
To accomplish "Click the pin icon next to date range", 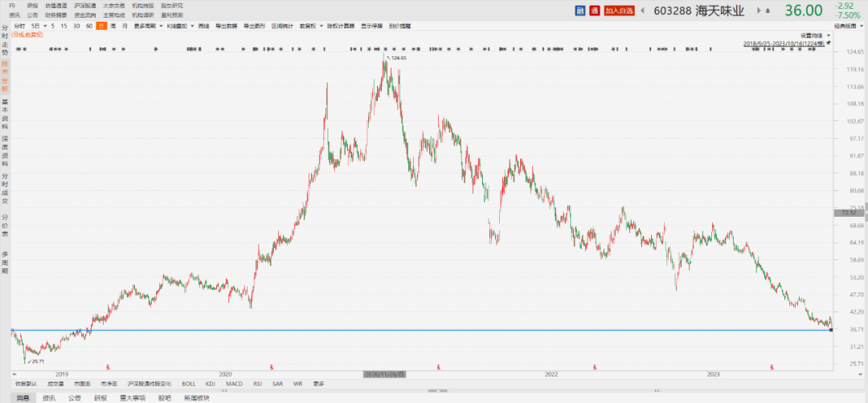I will 830,43.
